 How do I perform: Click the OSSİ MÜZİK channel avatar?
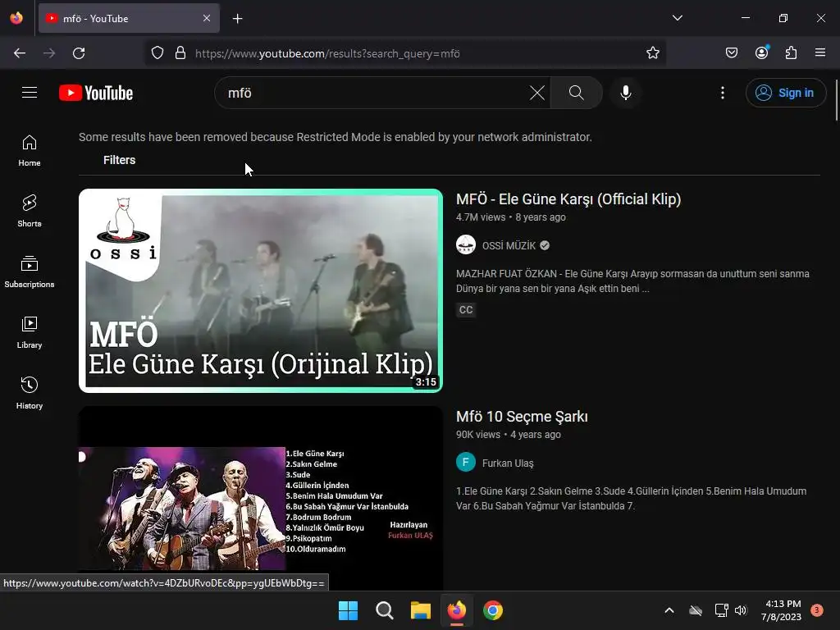466,244
